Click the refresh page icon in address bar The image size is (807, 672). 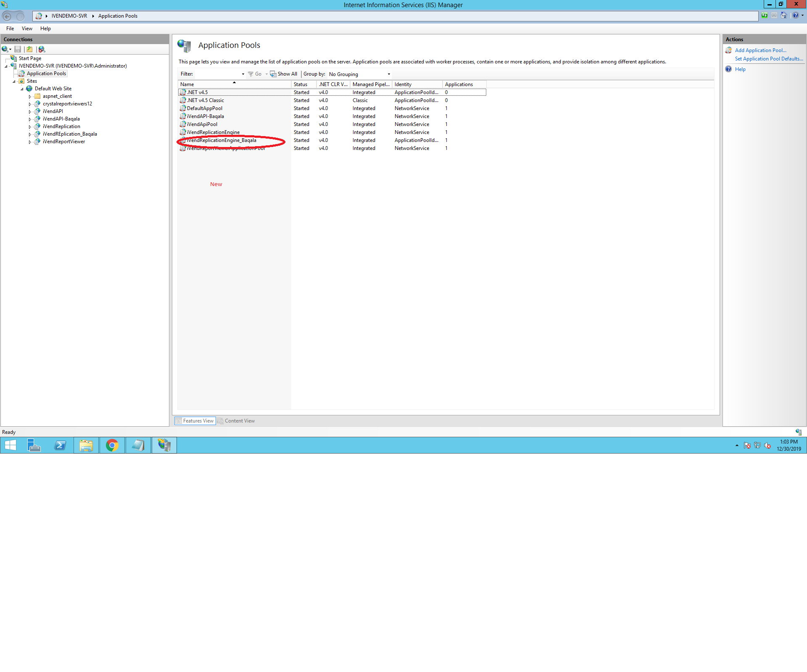point(764,16)
